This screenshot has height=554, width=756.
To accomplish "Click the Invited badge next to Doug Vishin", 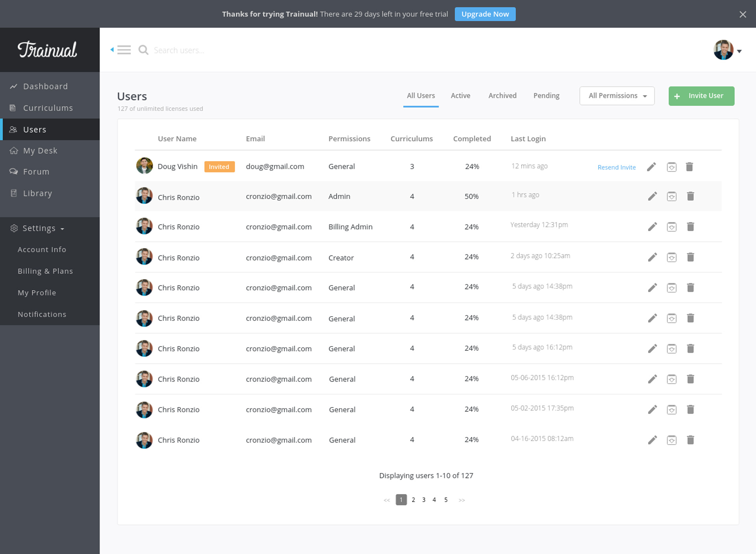I will coord(219,167).
